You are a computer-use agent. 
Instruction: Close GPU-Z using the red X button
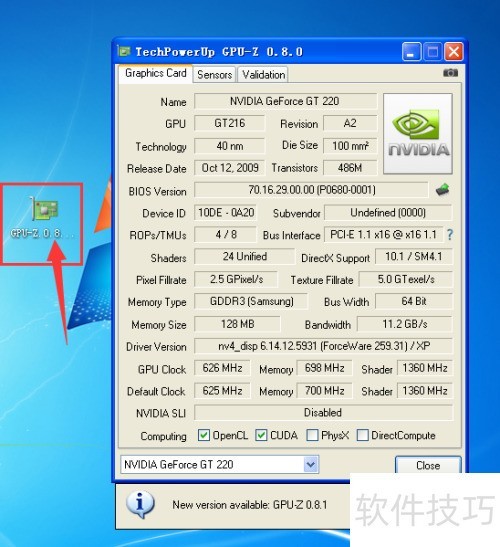click(454, 52)
